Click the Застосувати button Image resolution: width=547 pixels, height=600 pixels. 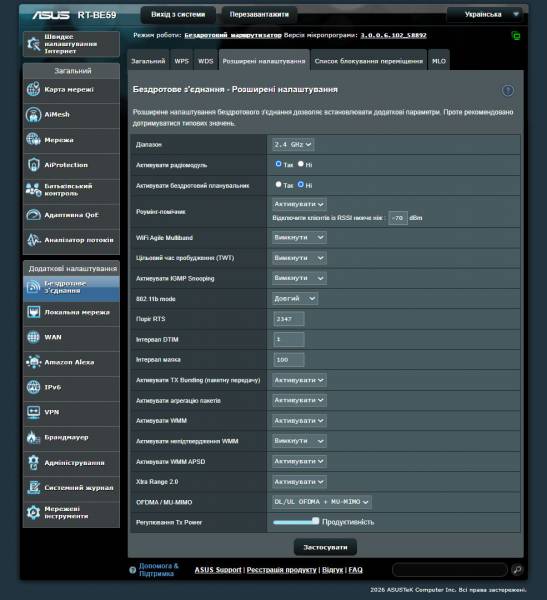click(x=325, y=547)
